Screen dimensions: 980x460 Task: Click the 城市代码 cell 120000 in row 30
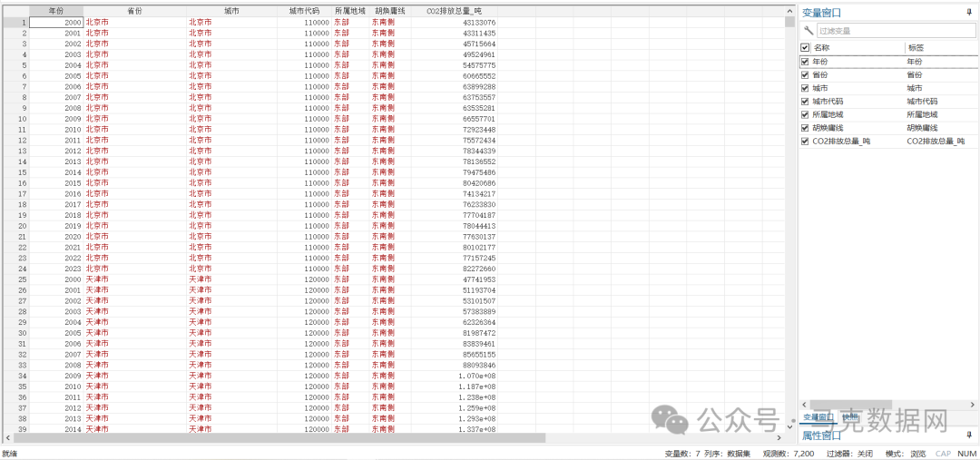[x=304, y=332]
